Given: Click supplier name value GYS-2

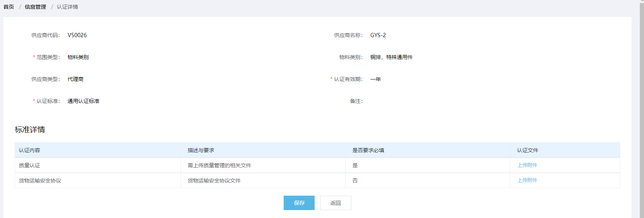Looking at the screenshot, I should coord(378,35).
